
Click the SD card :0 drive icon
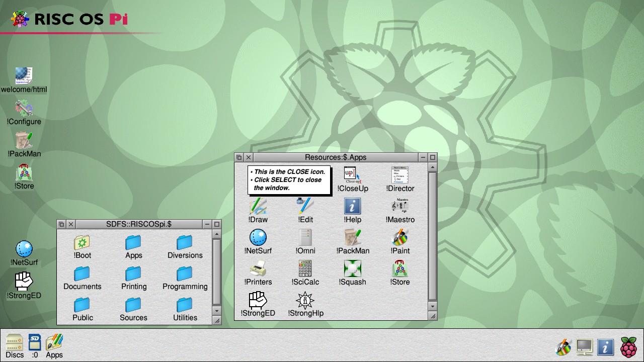tap(34, 342)
